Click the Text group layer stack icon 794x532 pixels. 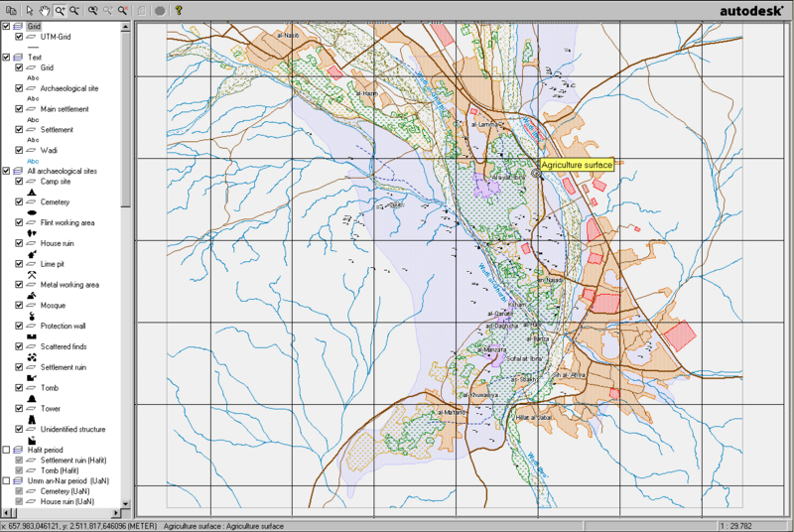(x=18, y=58)
